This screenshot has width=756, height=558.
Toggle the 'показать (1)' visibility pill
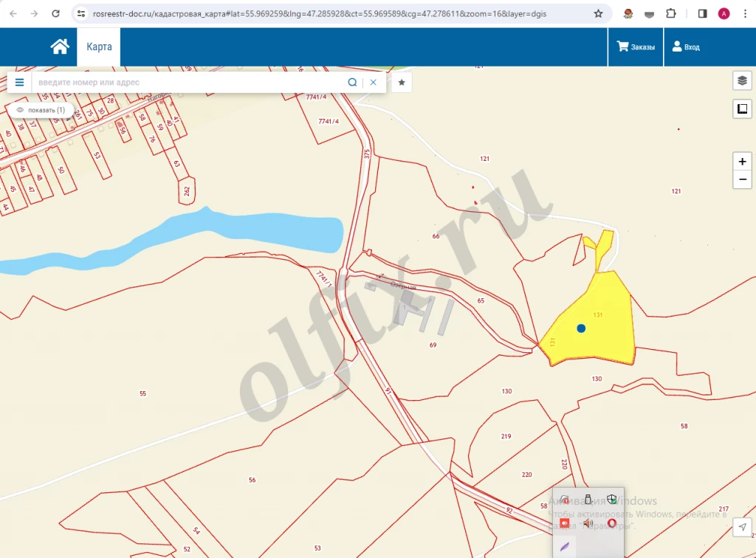click(41, 110)
